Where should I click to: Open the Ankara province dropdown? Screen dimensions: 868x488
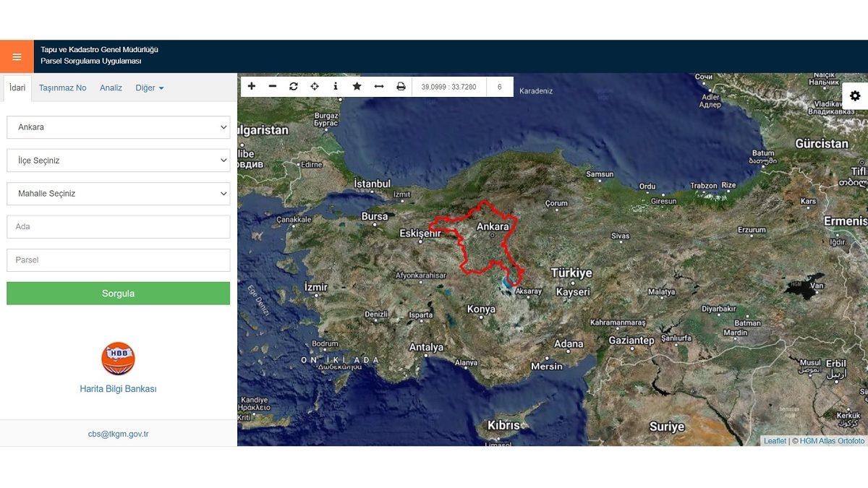[118, 127]
